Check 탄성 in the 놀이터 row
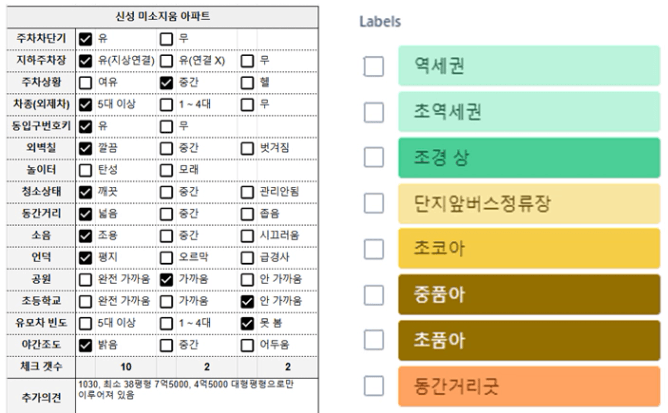 (x=85, y=170)
